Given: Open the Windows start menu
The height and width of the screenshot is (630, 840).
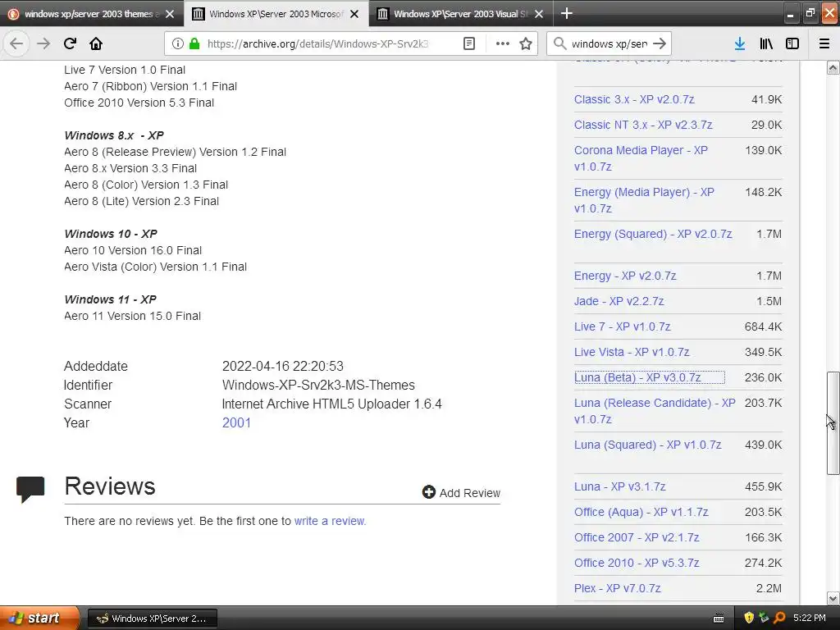Looking at the screenshot, I should pyautogui.click(x=38, y=618).
